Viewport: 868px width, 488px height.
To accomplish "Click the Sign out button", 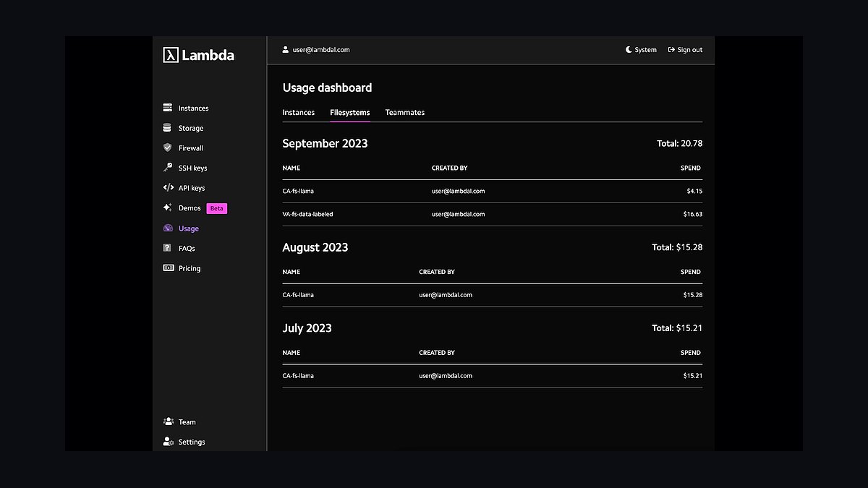I will coord(685,50).
